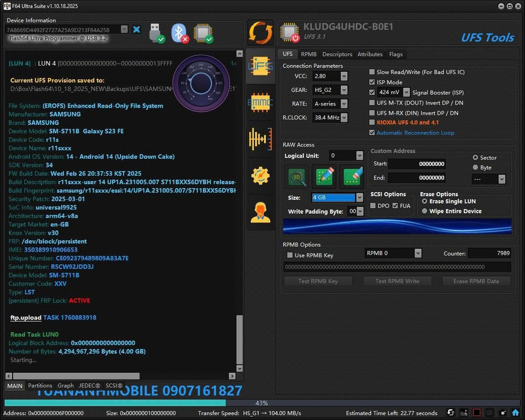This screenshot has width=525, height=420.
Task: Click the log horizontal scrollbar thumb
Action: point(76,376)
